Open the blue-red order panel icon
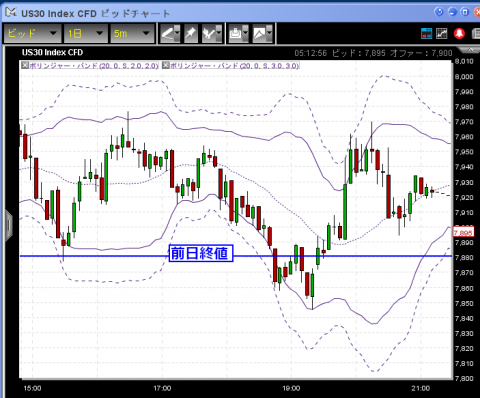Image resolution: width=480 pixels, height=398 pixels. tap(427, 33)
